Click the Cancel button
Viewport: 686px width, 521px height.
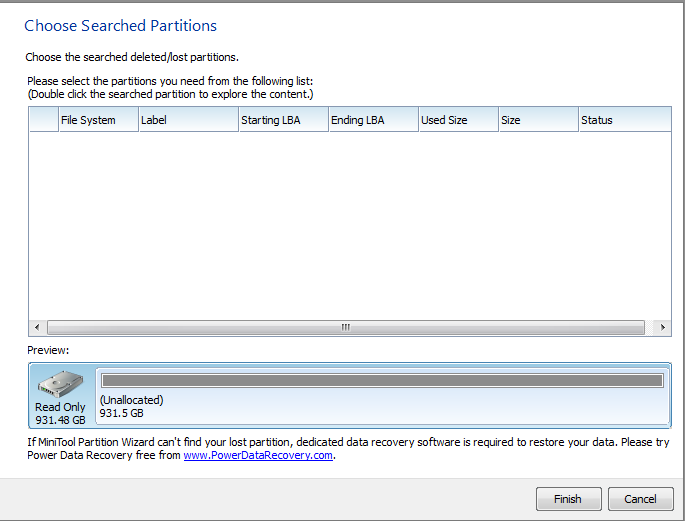tap(640, 499)
